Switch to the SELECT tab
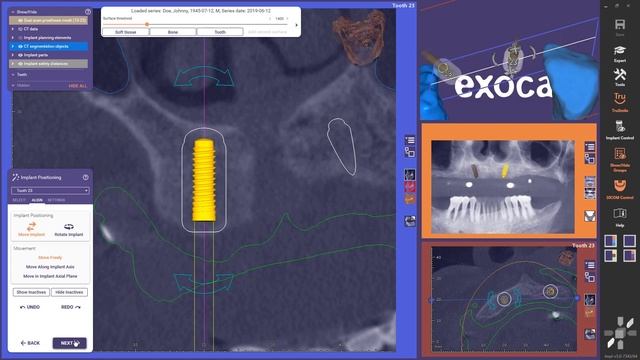The width and height of the screenshot is (640, 360). point(19,200)
